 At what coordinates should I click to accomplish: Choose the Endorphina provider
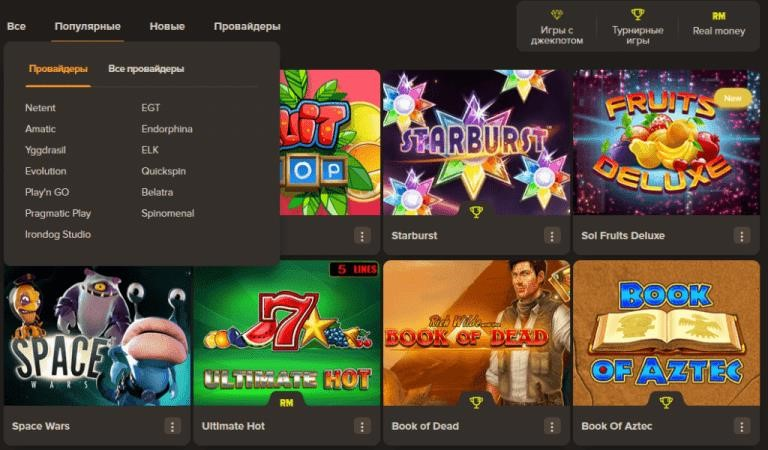click(167, 129)
